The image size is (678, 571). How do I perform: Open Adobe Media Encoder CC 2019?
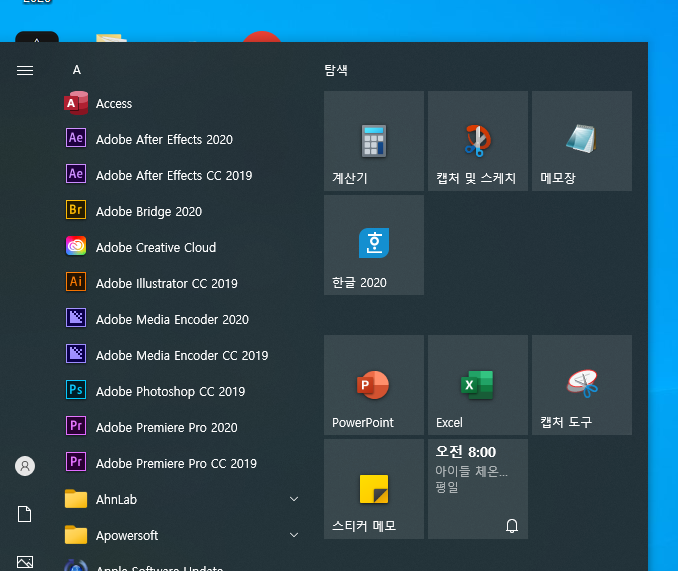tap(182, 355)
